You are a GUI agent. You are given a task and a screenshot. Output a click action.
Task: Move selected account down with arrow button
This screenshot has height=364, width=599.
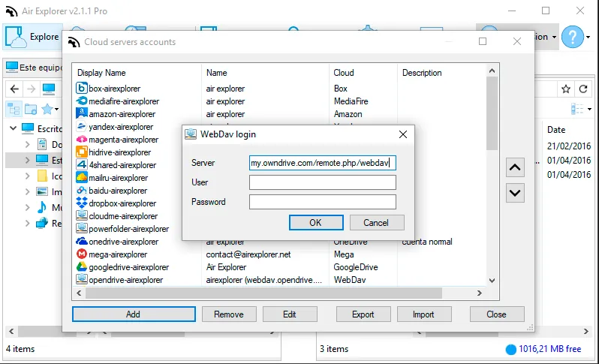coord(515,193)
